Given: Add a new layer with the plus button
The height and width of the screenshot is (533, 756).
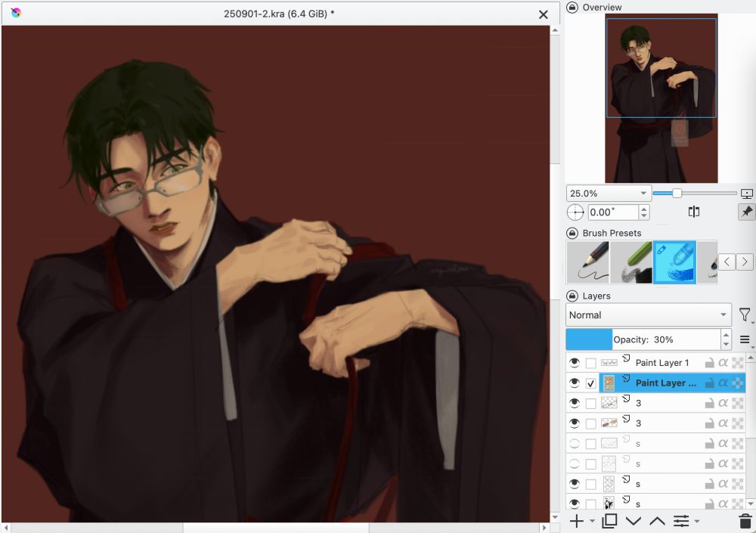Looking at the screenshot, I should click(575, 521).
